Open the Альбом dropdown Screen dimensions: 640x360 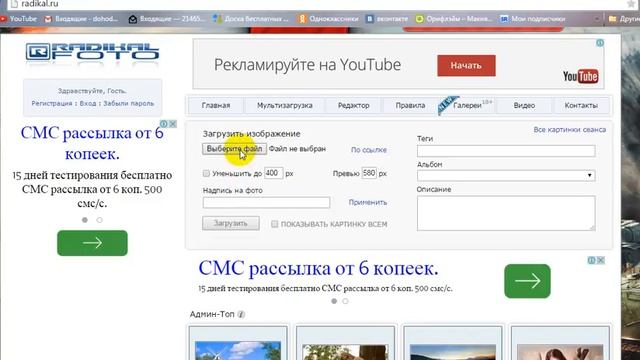pyautogui.click(x=506, y=176)
